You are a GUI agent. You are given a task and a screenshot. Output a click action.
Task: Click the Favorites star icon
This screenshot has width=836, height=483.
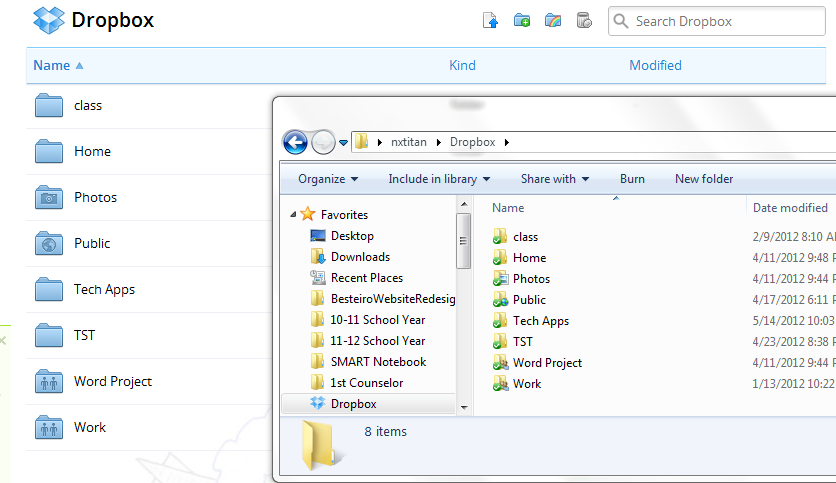pos(308,214)
